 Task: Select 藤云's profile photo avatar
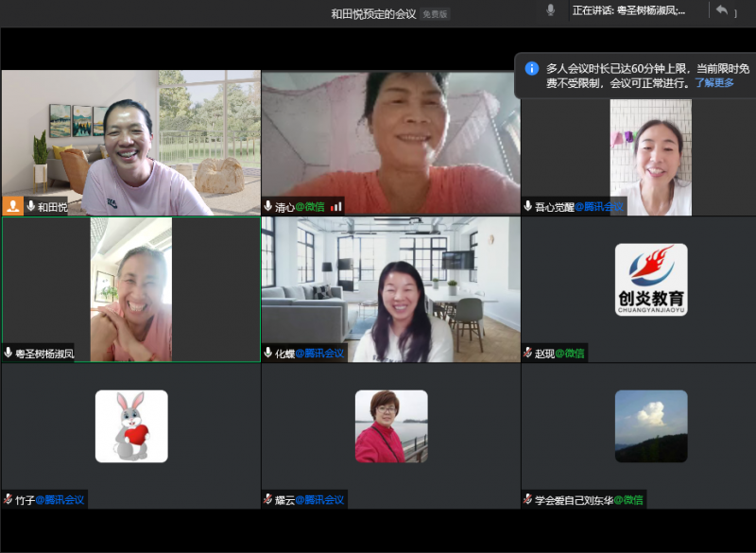[391, 426]
